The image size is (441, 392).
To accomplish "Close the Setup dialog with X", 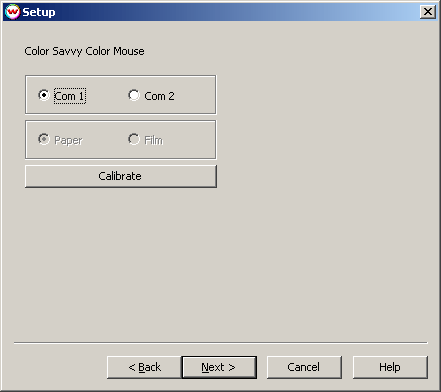I will click(x=428, y=12).
